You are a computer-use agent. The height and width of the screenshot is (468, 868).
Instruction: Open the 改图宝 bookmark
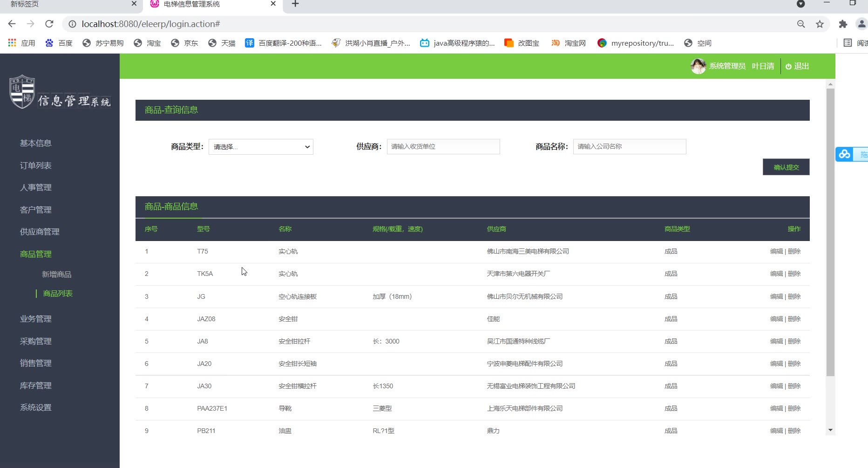tap(522, 43)
